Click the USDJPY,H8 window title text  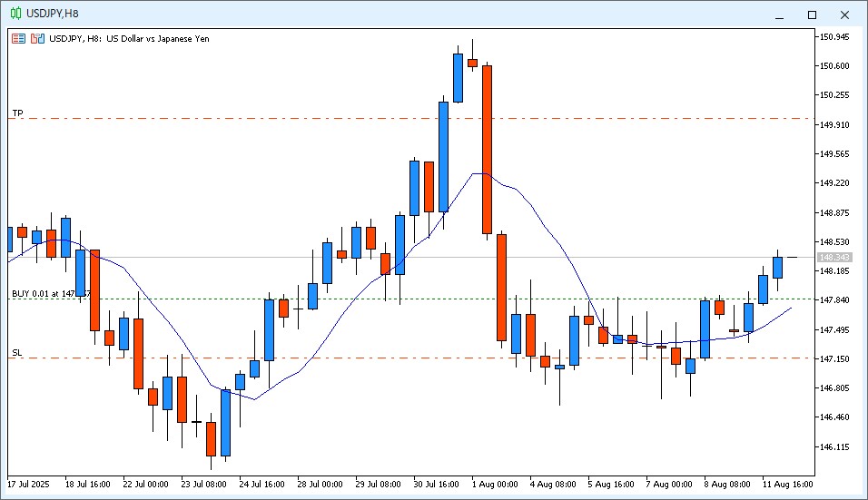pos(53,14)
